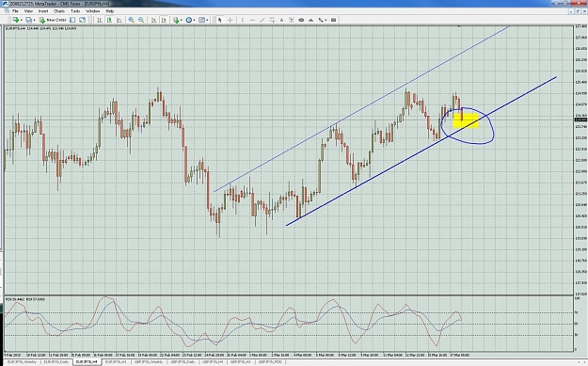Switch to the GBPJPY,Daily chart tab

pos(183,362)
